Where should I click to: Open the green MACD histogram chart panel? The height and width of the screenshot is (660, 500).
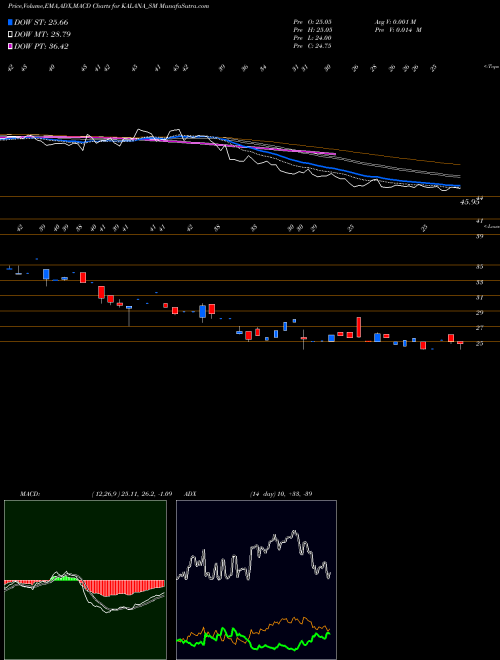(x=85, y=580)
